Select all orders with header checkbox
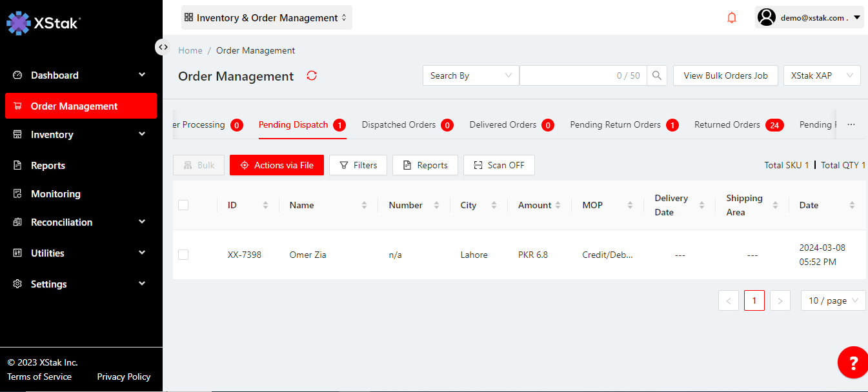Image resolution: width=868 pixels, height=392 pixels. (x=183, y=205)
